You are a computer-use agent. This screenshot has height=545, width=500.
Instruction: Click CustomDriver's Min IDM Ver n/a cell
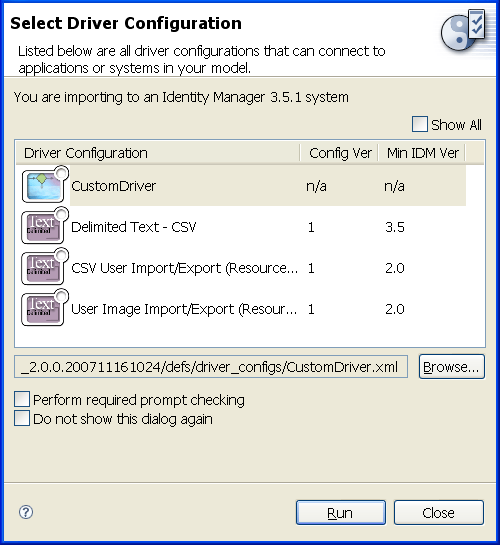pyautogui.click(x=394, y=186)
